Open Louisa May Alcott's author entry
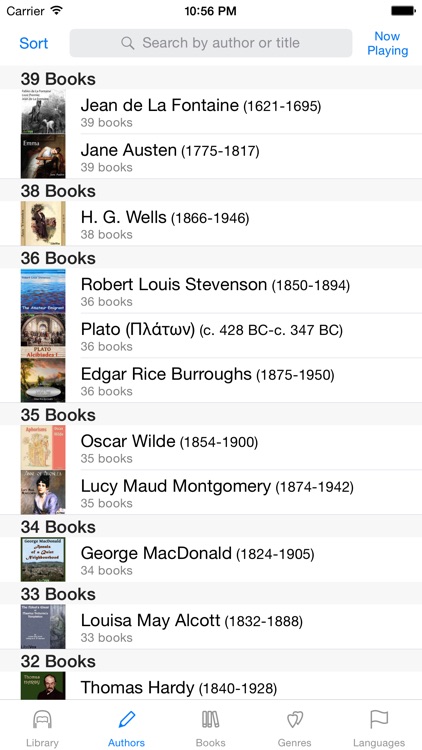422x750 pixels. pyautogui.click(x=211, y=627)
